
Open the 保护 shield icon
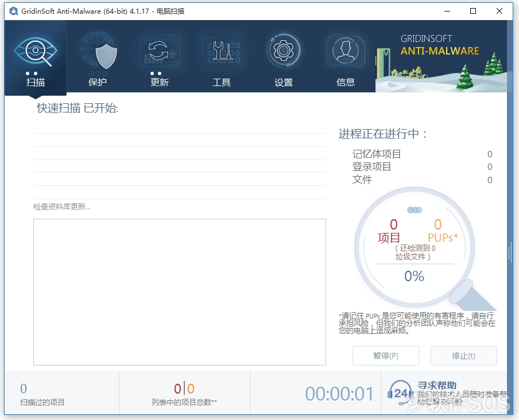point(98,50)
